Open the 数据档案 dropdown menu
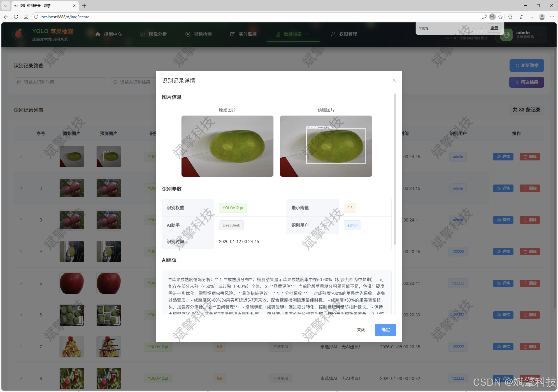Screen dimensions: 558x392 (x=293, y=34)
